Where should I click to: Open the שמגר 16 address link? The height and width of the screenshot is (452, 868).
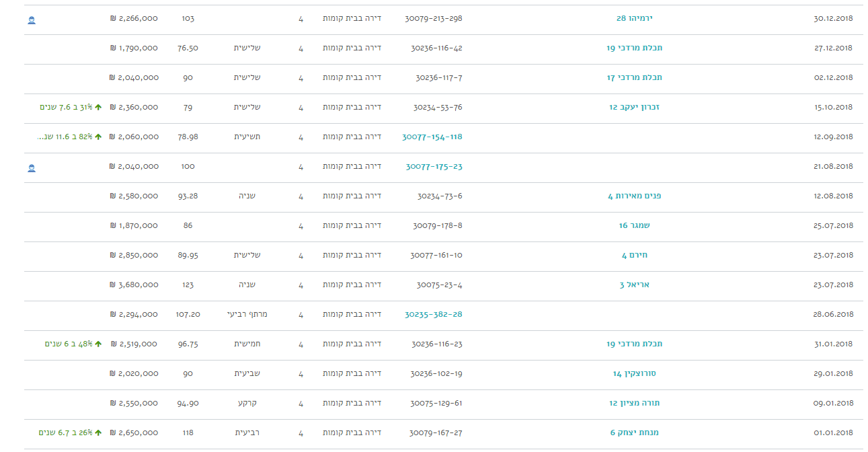[x=634, y=226]
